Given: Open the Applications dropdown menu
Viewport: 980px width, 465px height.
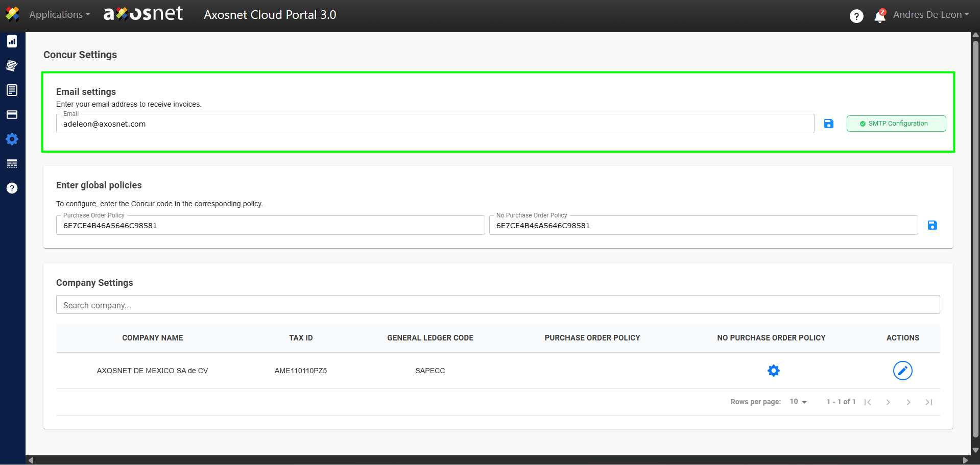Looking at the screenshot, I should [x=60, y=15].
